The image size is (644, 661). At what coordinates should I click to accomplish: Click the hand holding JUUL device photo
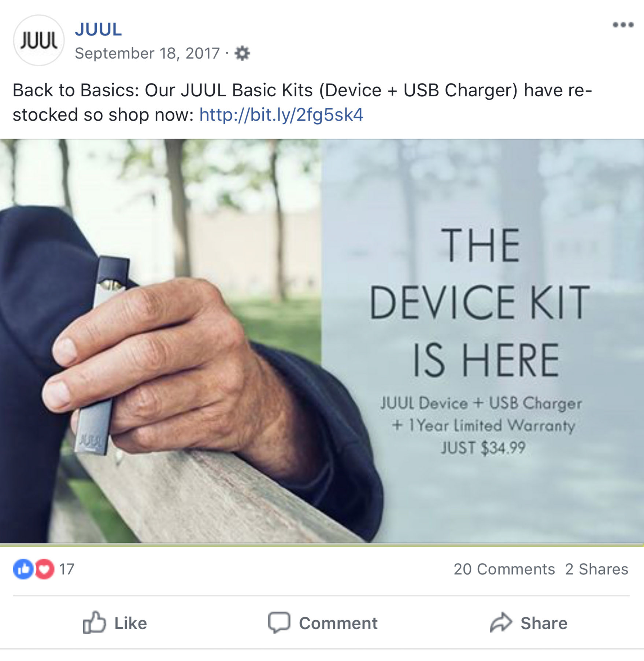pos(160,341)
